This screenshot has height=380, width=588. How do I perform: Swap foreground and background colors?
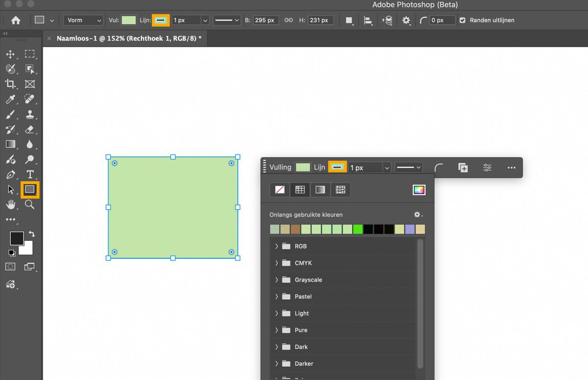(32, 234)
